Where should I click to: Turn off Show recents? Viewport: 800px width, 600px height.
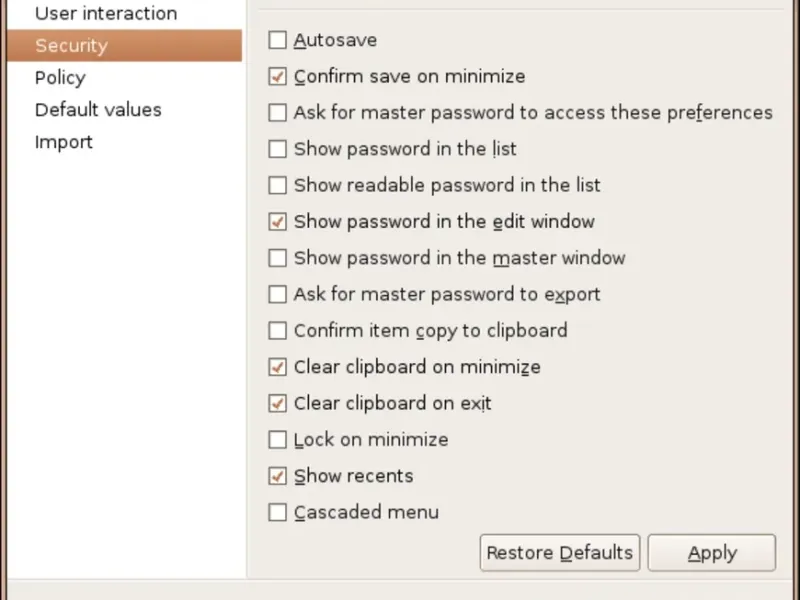tap(278, 476)
